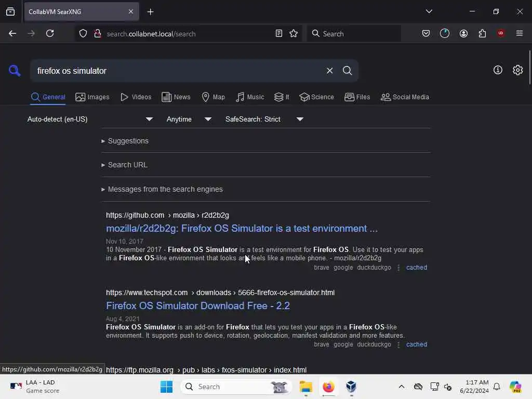Viewport: 532px width, 399px height.
Task: Close the CollabVM SearXNG tab
Action: pyautogui.click(x=130, y=11)
